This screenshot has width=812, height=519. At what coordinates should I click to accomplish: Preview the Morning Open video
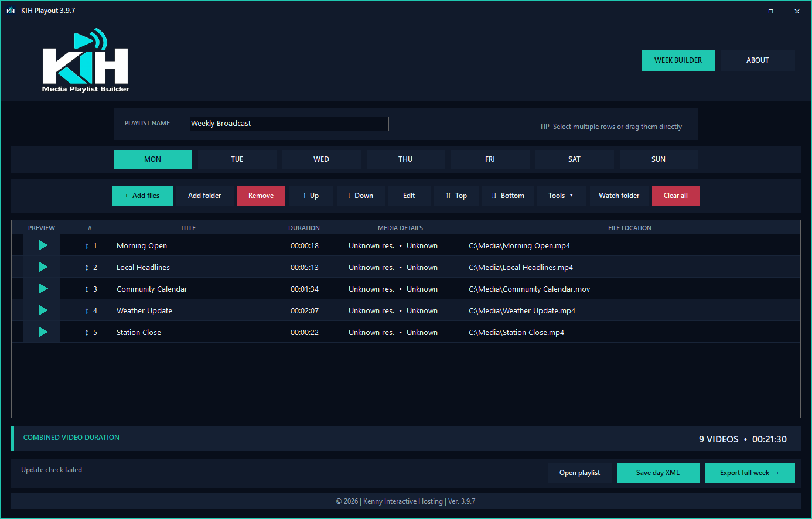(43, 245)
